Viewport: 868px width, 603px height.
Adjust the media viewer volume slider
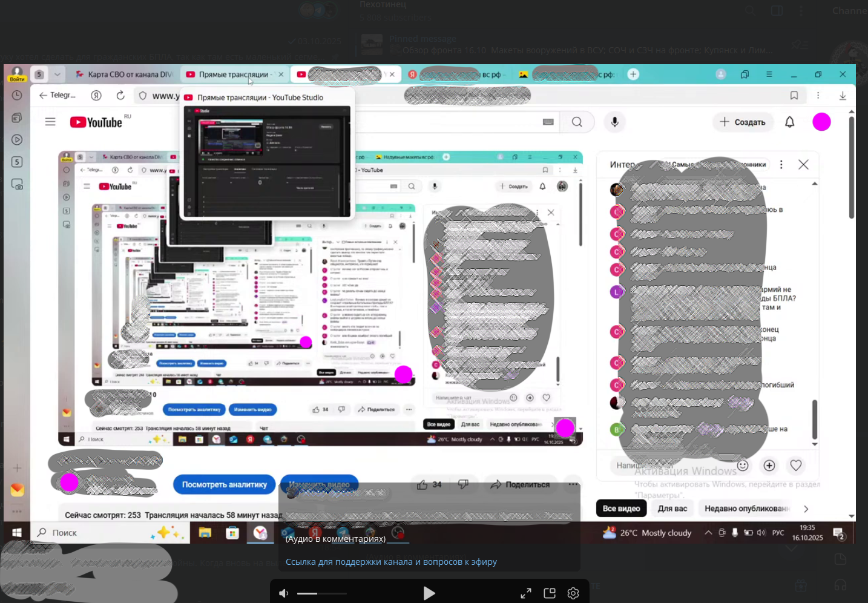click(322, 593)
